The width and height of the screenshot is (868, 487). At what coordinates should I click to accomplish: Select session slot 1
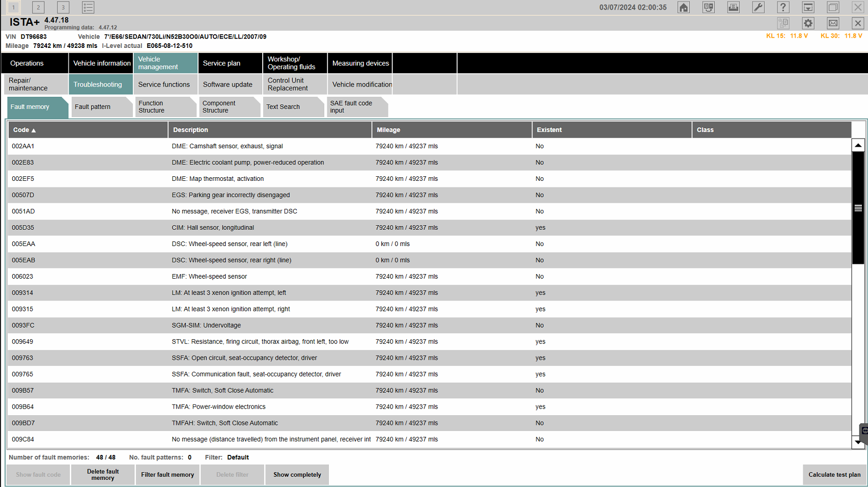13,8
